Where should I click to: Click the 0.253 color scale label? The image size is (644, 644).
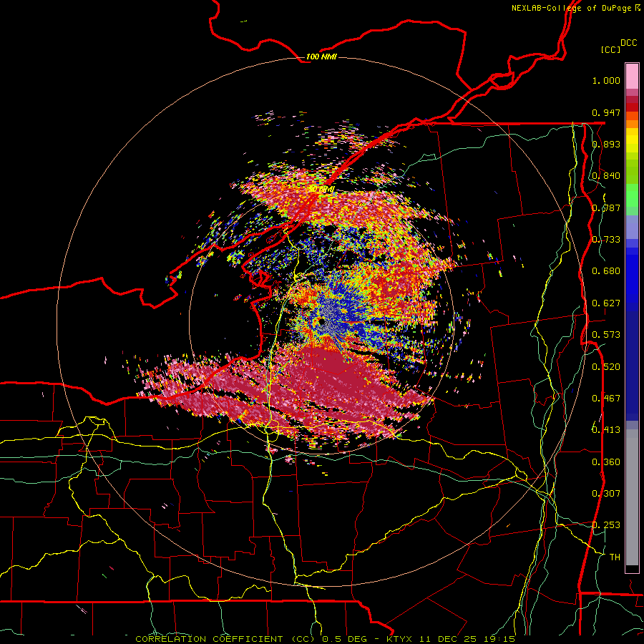click(606, 525)
